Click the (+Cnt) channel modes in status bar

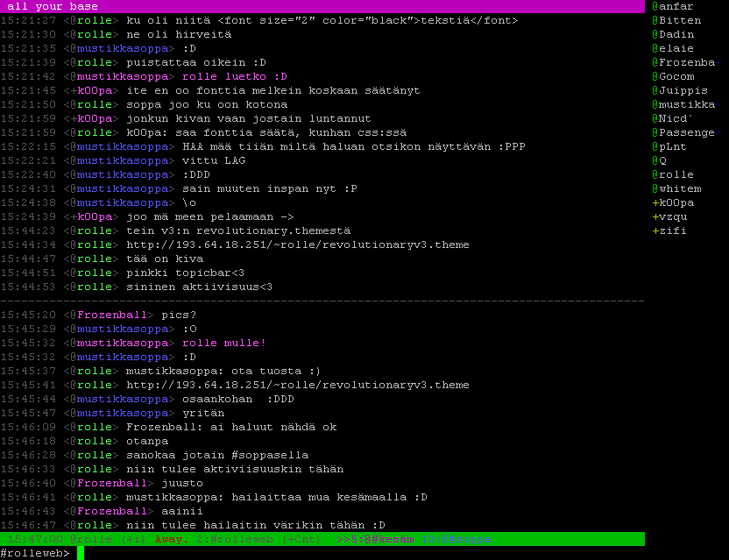(301, 539)
